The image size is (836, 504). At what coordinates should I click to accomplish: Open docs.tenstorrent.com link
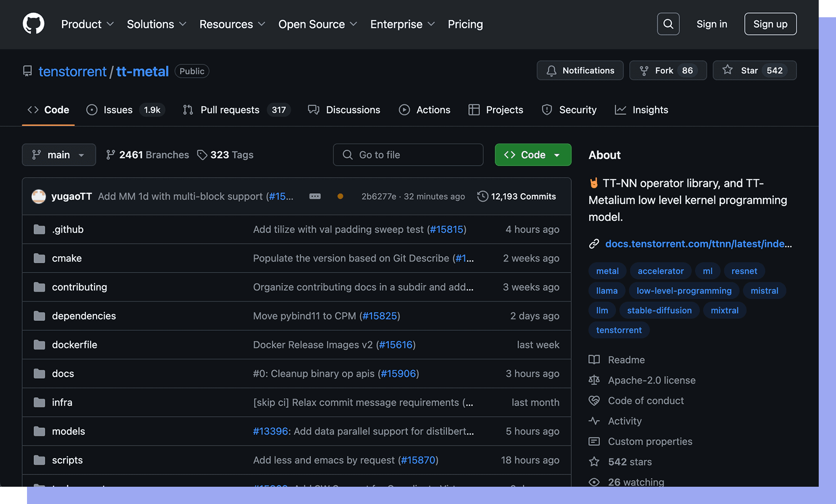tap(698, 244)
